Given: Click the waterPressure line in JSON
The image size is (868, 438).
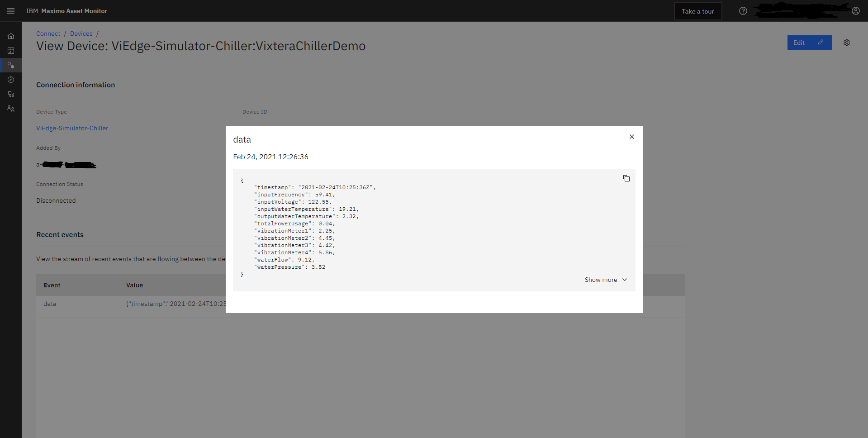Looking at the screenshot, I should pyautogui.click(x=289, y=267).
